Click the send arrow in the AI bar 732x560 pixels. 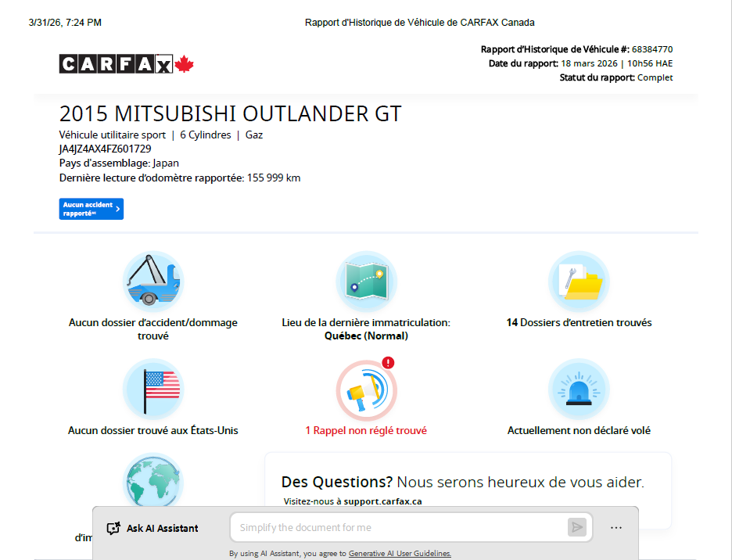[x=576, y=527]
